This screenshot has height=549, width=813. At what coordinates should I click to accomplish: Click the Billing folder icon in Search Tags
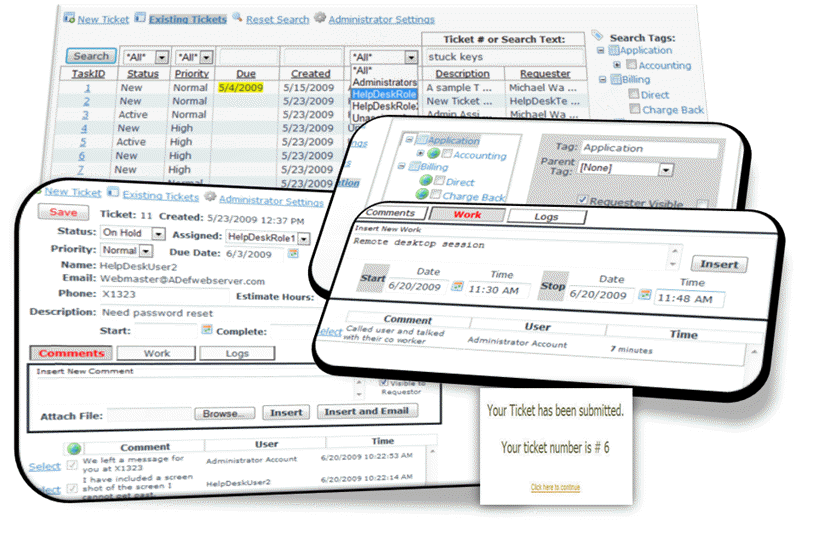[x=616, y=79]
